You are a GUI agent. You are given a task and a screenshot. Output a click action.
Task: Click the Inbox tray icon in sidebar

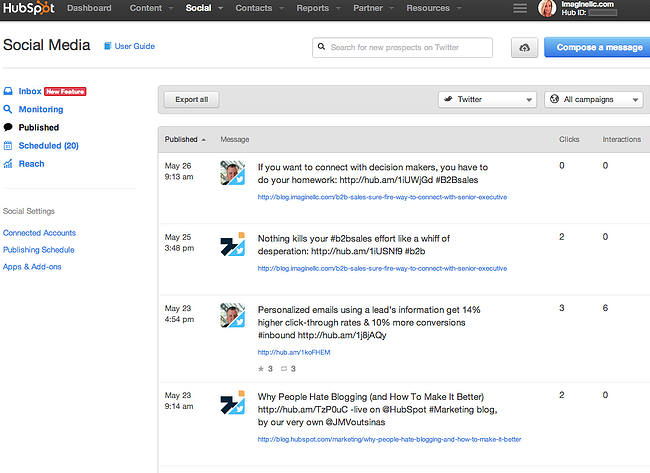8,91
